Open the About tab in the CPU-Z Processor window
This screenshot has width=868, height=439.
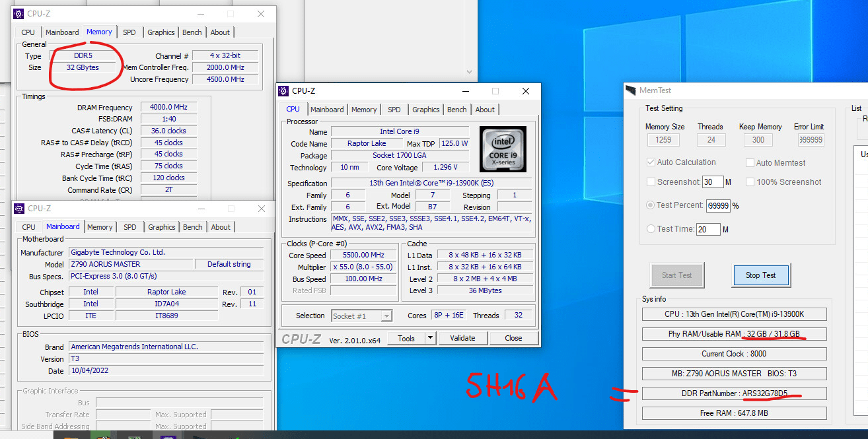485,110
